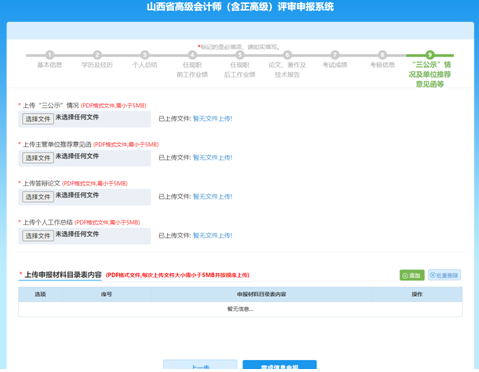Go to step 3 个人总结
This screenshot has width=479, height=372.
pos(145,55)
